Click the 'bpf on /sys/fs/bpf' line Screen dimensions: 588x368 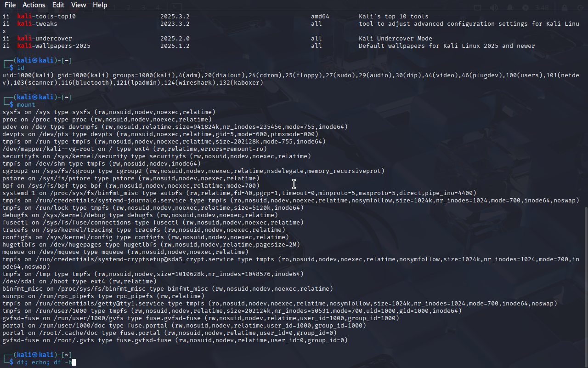[x=131, y=186]
